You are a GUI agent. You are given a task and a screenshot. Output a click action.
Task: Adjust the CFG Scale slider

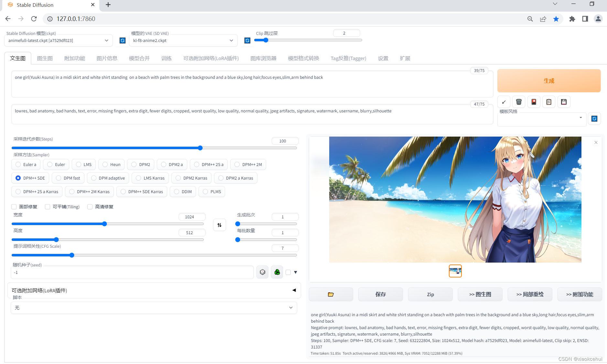(x=154, y=255)
